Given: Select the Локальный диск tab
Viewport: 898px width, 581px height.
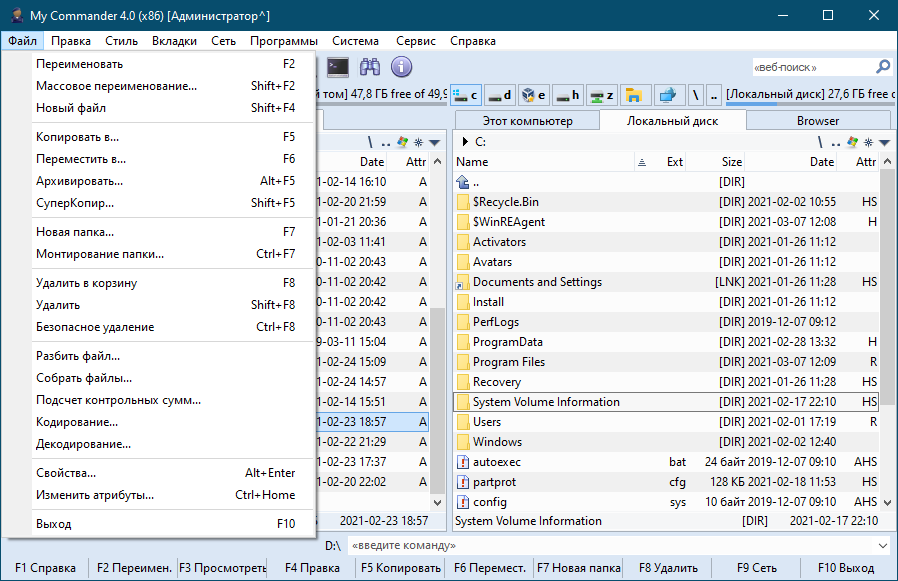Looking at the screenshot, I should tap(672, 121).
